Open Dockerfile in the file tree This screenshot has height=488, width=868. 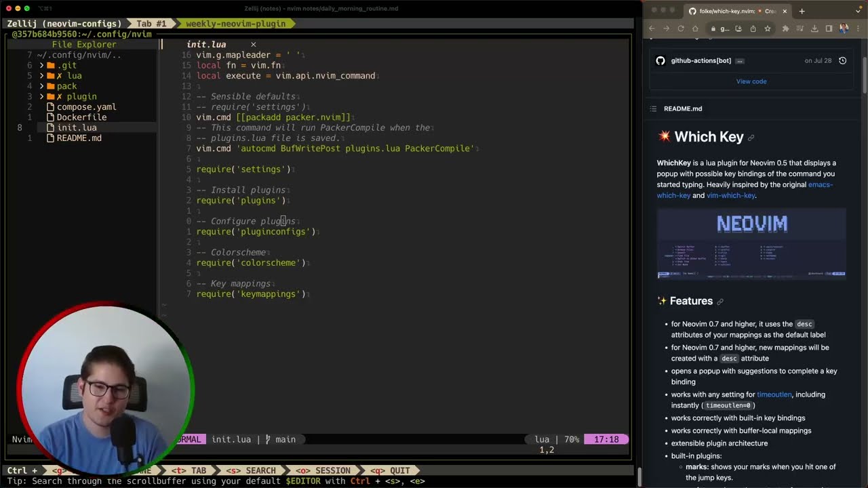point(77,117)
